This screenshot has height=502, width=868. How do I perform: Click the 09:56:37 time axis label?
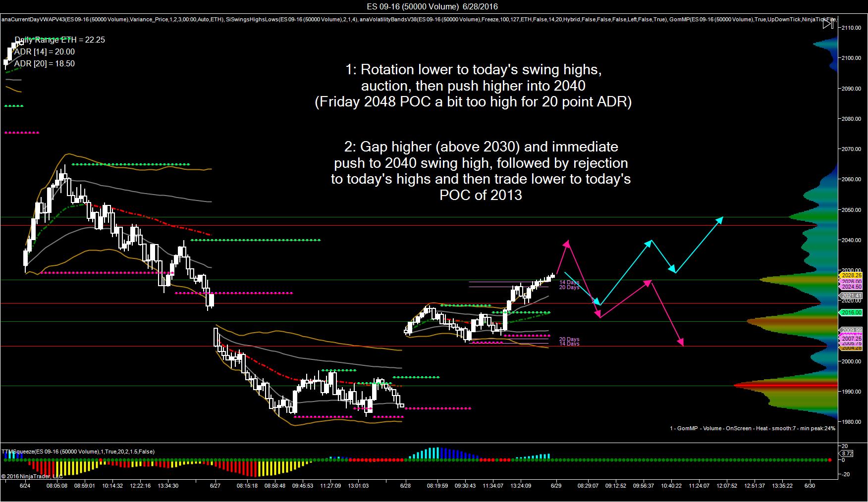[644, 486]
